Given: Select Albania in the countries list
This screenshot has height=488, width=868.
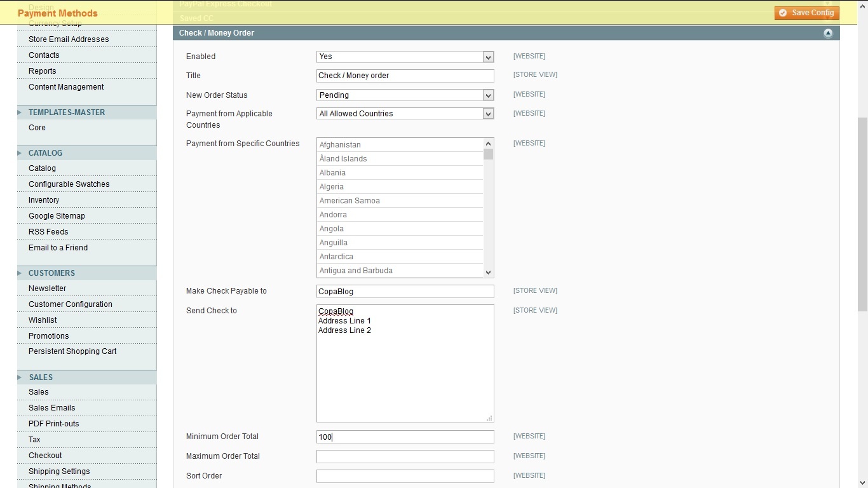Looking at the screenshot, I should point(333,173).
